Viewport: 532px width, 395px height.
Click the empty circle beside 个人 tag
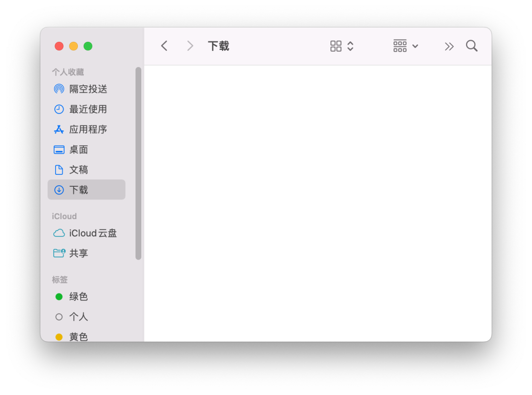(x=59, y=317)
